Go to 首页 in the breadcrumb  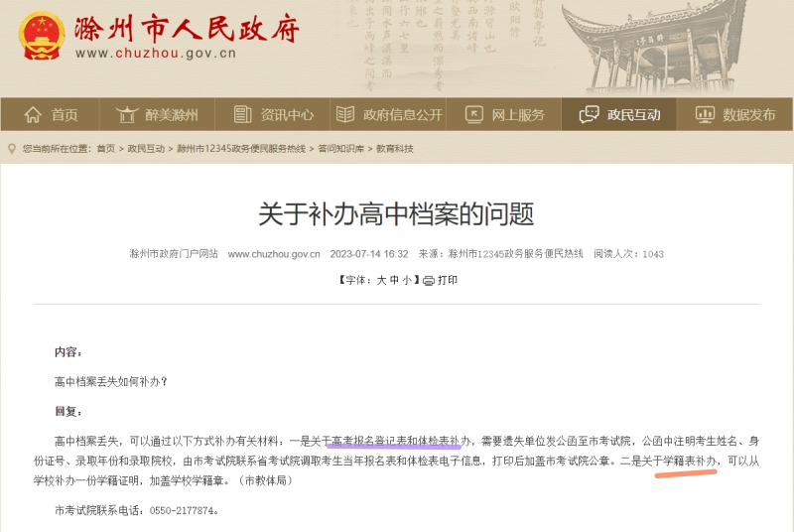point(106,149)
